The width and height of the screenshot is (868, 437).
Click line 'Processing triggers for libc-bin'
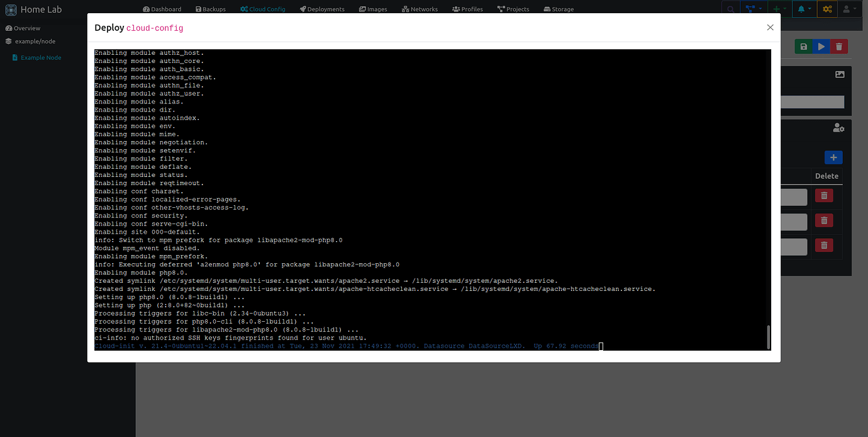[x=200, y=314]
